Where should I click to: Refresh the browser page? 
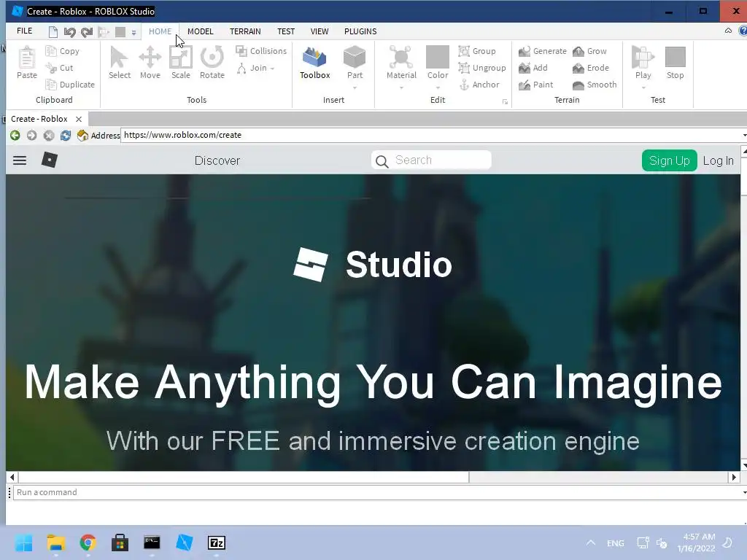65,135
